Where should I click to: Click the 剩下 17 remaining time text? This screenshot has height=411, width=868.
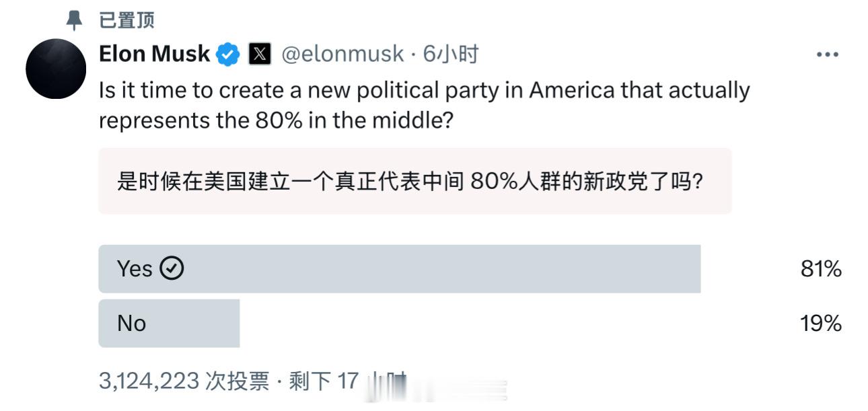324,381
